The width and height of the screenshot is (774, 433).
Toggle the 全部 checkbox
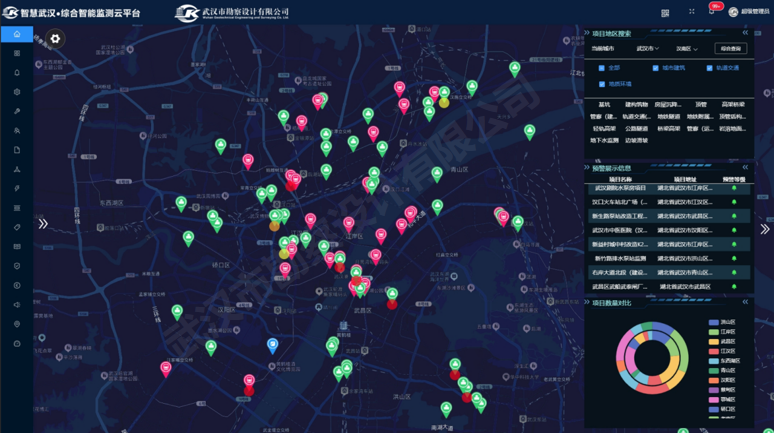[601, 68]
